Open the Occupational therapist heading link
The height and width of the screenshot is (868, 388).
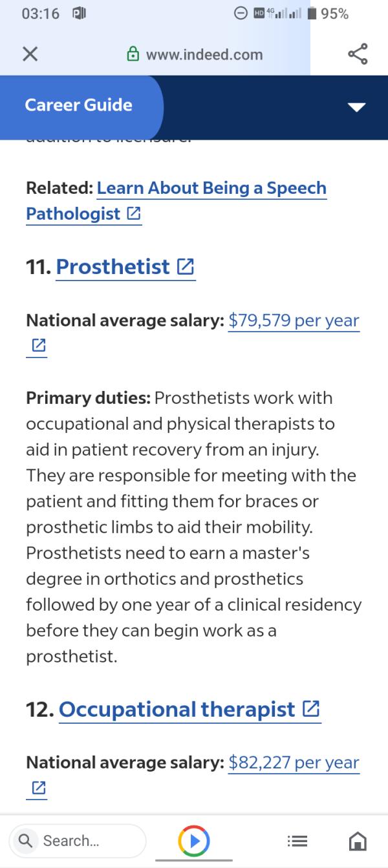pyautogui.click(x=177, y=709)
